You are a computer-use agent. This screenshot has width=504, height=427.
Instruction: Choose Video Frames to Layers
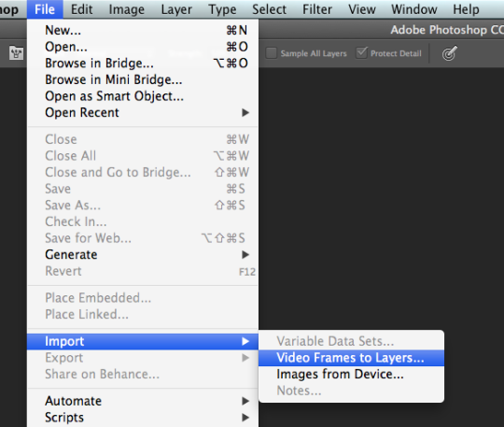pos(351,358)
